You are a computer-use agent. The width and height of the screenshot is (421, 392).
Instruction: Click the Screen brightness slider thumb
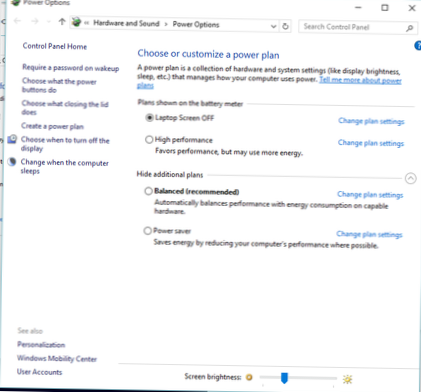click(284, 378)
